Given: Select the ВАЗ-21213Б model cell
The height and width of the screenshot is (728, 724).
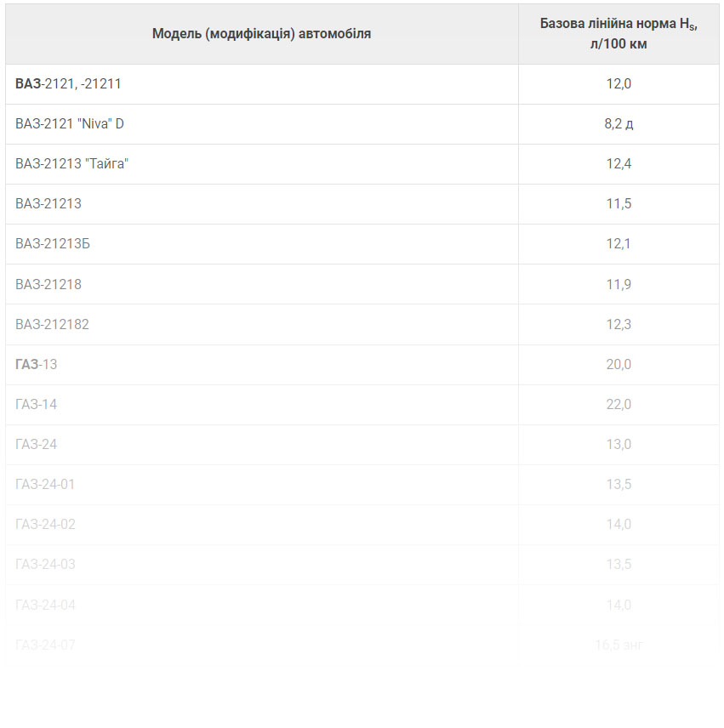Looking at the screenshot, I should click(x=261, y=244).
